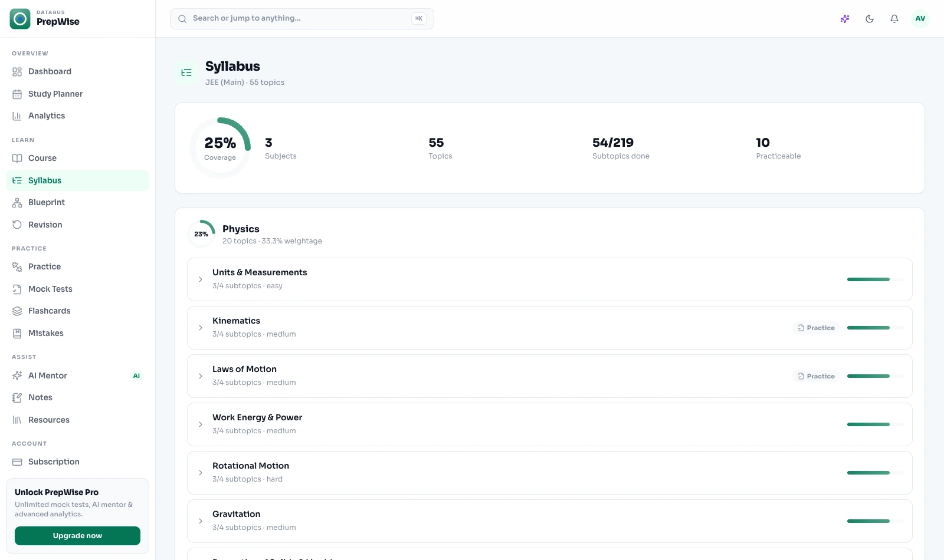The width and height of the screenshot is (944, 560).
Task: Click the AI badge next to AI Mentor
Action: 136,375
